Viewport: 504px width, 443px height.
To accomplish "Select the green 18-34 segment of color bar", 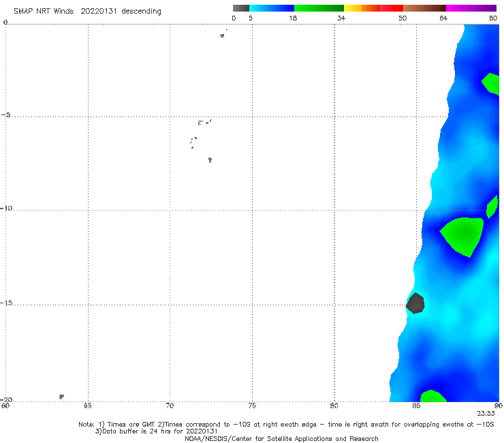I will [319, 8].
